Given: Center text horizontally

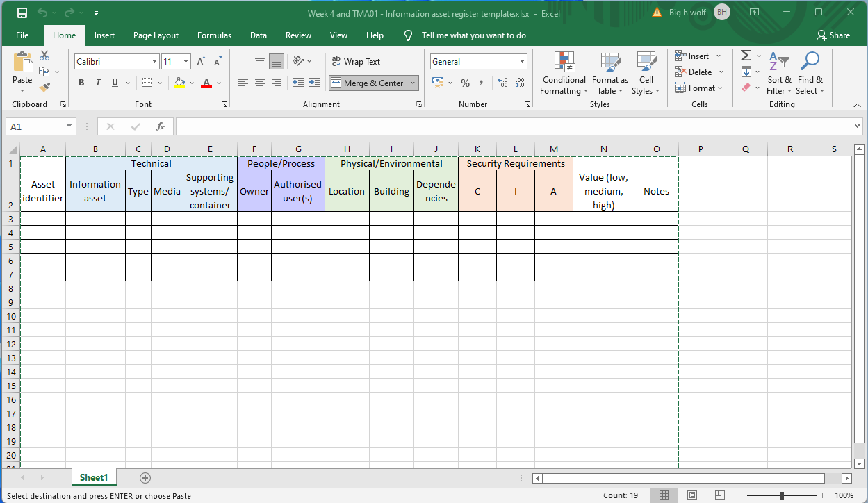Looking at the screenshot, I should pyautogui.click(x=260, y=83).
